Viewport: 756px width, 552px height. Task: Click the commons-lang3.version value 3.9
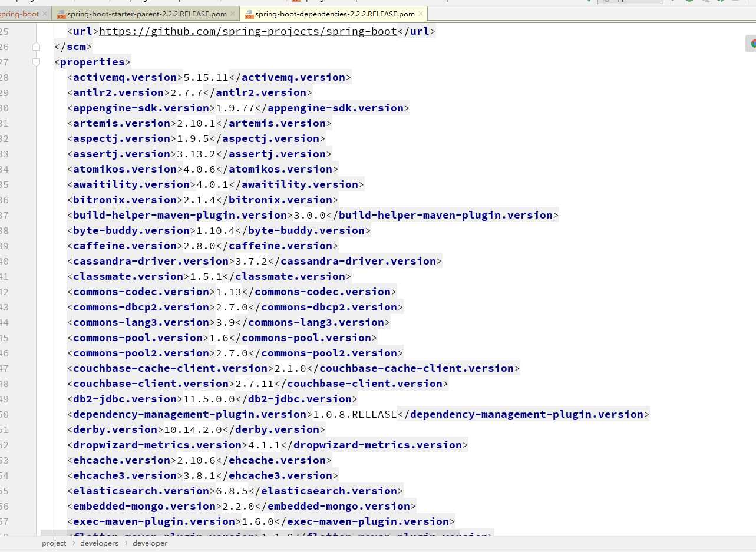click(x=225, y=322)
